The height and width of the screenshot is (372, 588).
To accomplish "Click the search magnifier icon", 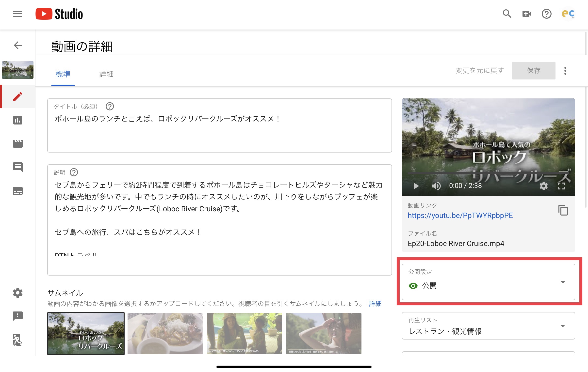I will pyautogui.click(x=507, y=14).
